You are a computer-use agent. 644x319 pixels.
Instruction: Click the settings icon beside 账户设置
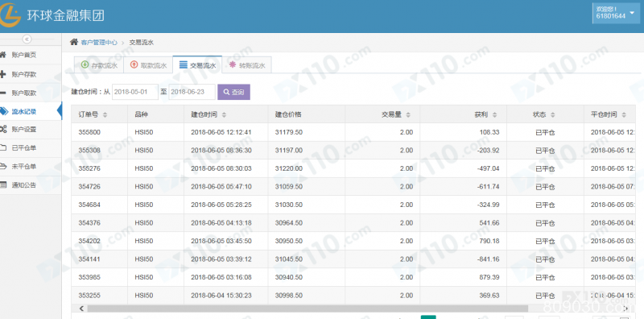pyautogui.click(x=3, y=129)
